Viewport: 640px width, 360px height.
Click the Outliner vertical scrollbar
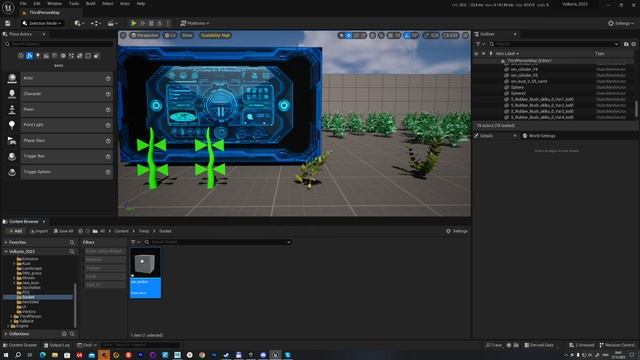[636, 108]
